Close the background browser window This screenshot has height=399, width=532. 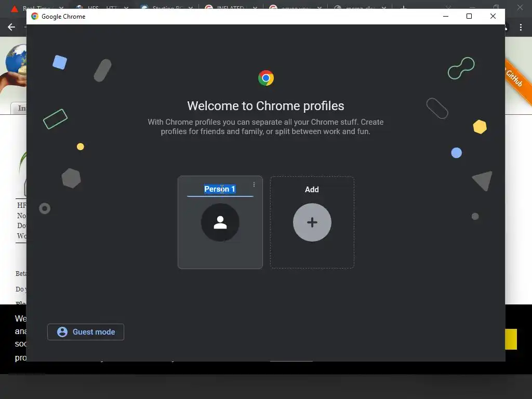click(520, 7)
